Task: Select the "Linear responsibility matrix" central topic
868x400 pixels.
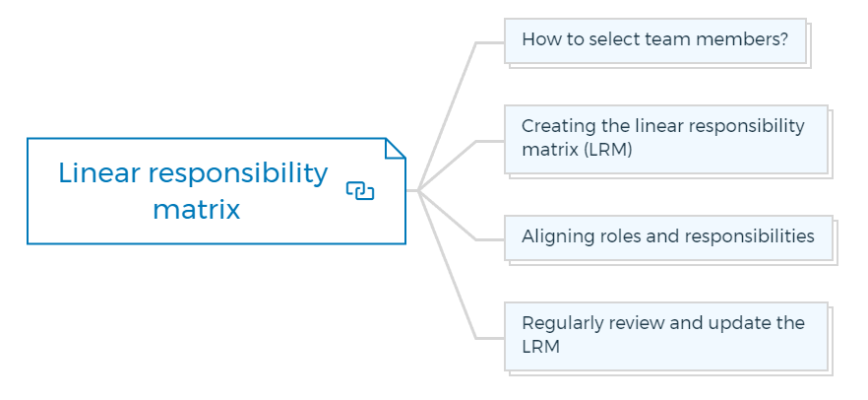Action: coord(217,190)
